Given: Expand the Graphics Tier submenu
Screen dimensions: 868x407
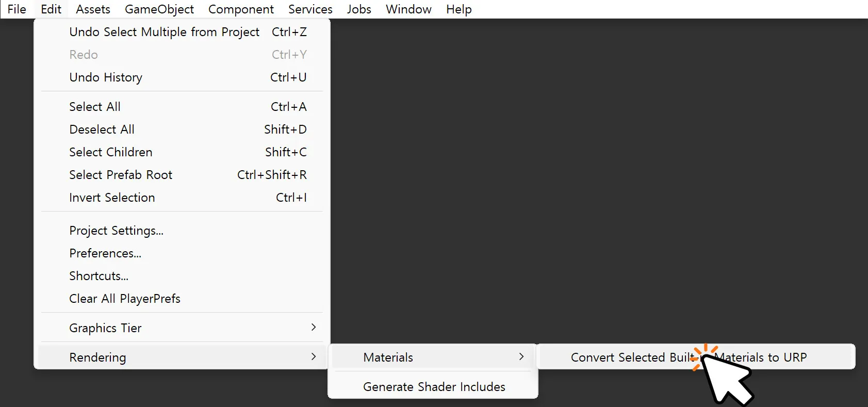Looking at the screenshot, I should (105, 328).
